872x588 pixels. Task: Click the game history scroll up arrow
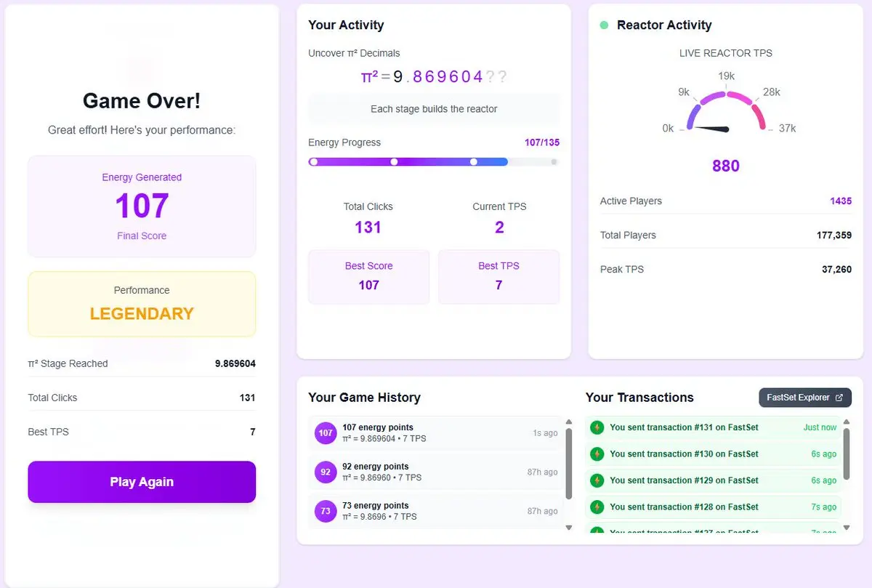tap(569, 421)
